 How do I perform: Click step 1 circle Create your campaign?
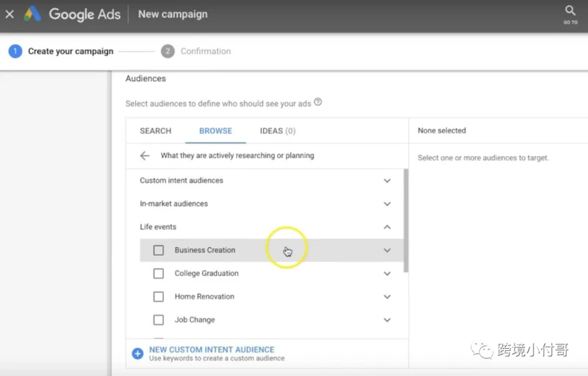[x=15, y=51]
